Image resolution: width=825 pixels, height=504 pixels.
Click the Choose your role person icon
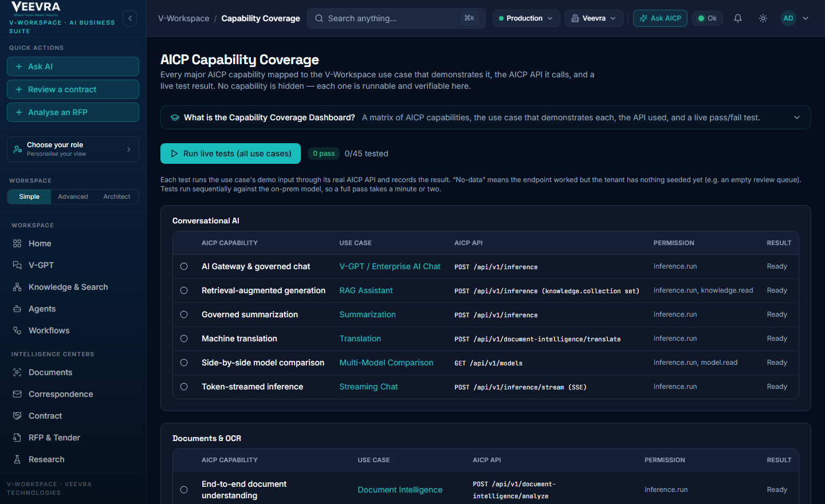pyautogui.click(x=18, y=149)
